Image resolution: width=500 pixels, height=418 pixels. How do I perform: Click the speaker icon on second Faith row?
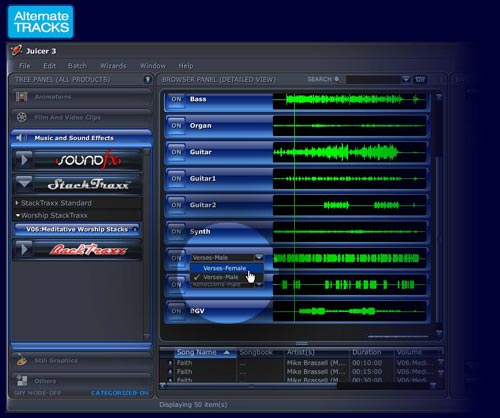point(170,371)
